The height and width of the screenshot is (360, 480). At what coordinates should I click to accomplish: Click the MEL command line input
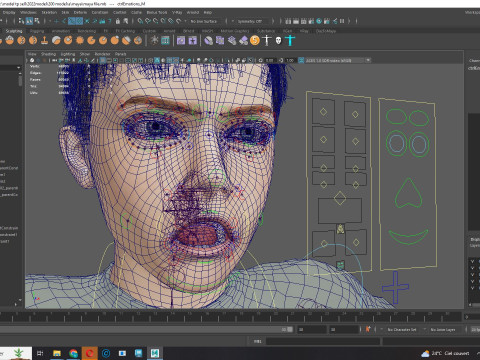tap(323, 341)
